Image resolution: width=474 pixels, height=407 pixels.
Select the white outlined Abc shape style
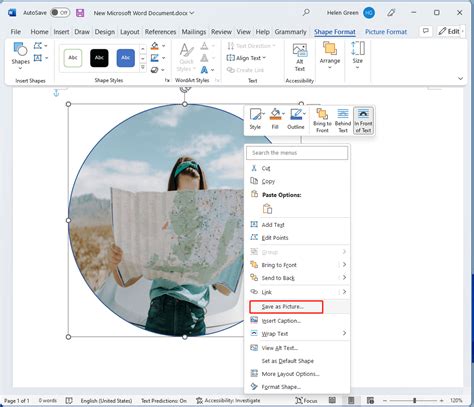click(x=73, y=58)
